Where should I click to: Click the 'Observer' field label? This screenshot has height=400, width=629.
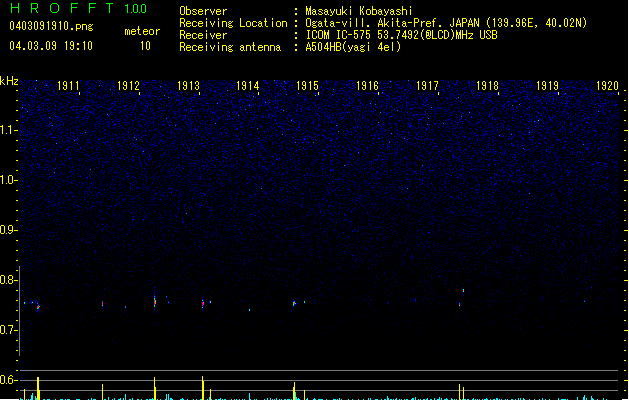[x=203, y=11]
